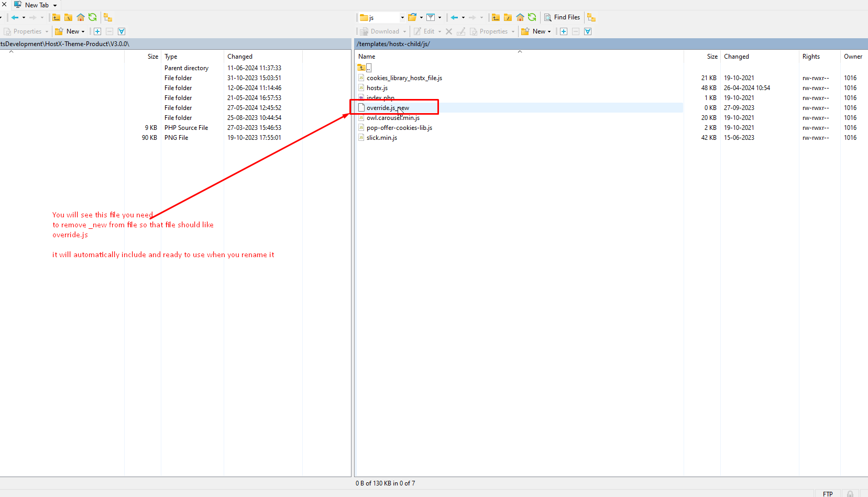Viewport: 868px width, 497px height.
Task: Expand the remote 'js' directory dropdown
Action: (x=402, y=17)
